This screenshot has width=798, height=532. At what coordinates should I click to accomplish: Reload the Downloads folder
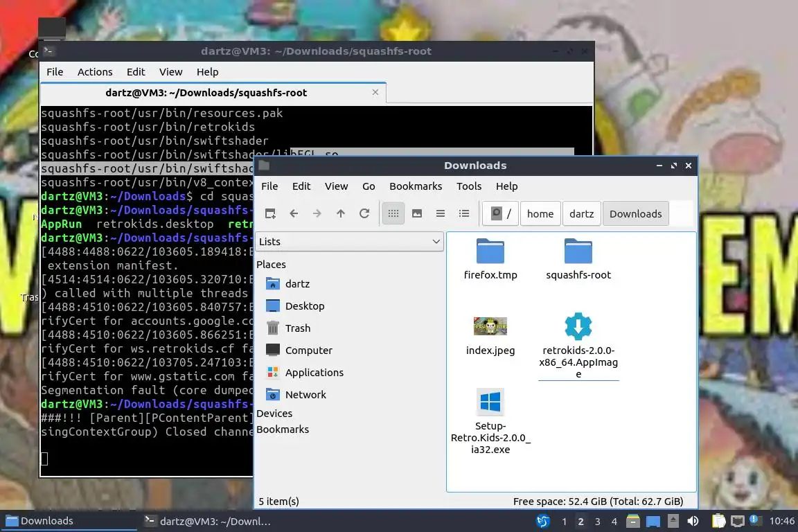(364, 214)
